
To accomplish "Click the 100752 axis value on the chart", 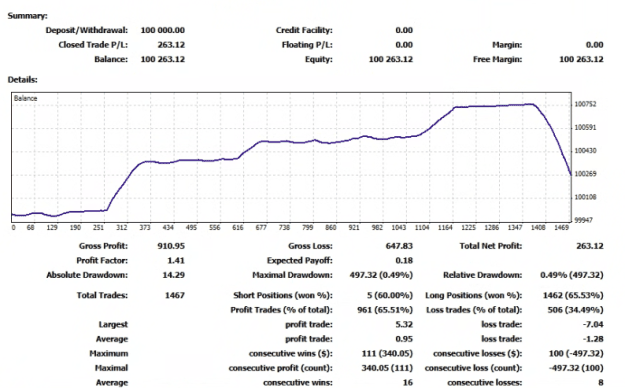I will point(585,104).
